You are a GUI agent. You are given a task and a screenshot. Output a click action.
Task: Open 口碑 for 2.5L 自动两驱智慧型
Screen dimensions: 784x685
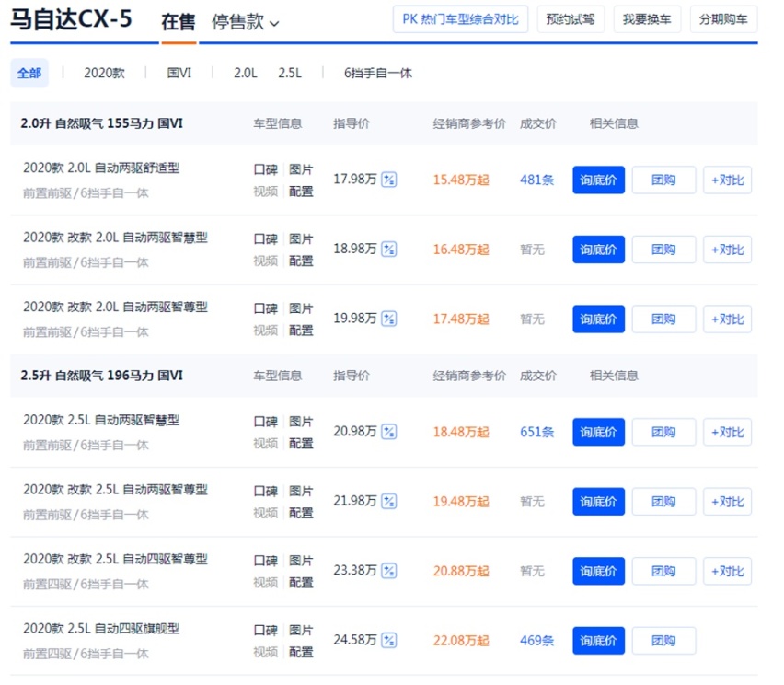pos(266,422)
